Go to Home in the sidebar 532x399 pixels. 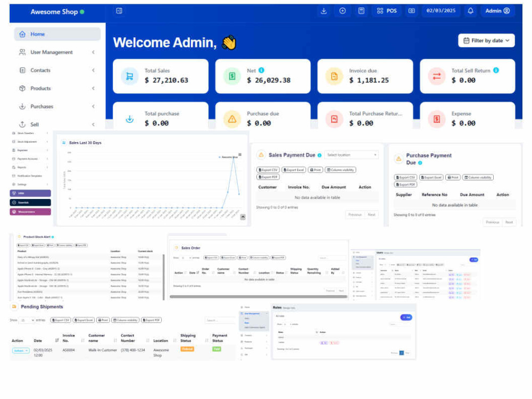(57, 34)
